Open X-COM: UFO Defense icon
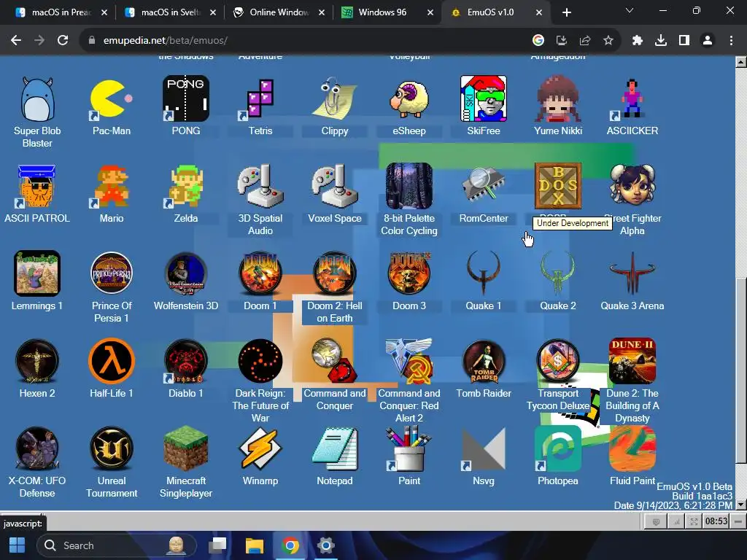Image resolution: width=747 pixels, height=560 pixels. click(x=37, y=449)
